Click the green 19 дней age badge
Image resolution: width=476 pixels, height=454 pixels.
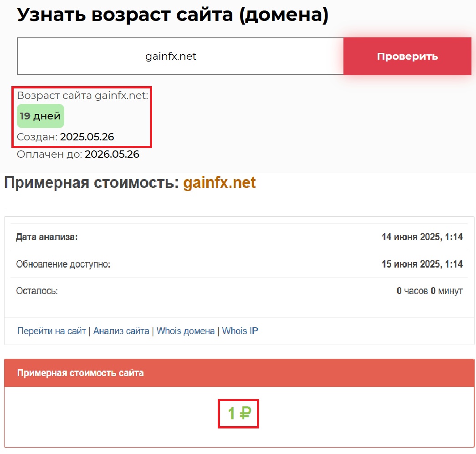pos(41,116)
